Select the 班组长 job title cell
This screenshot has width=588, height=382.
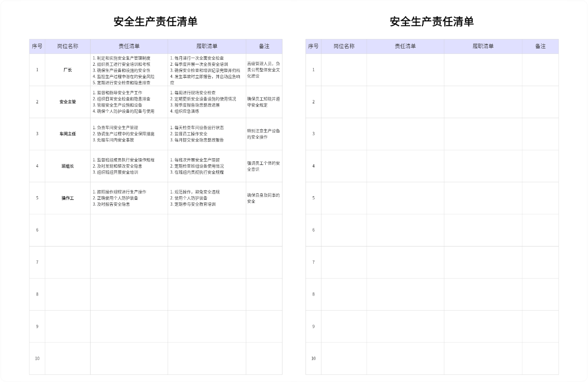(x=67, y=166)
